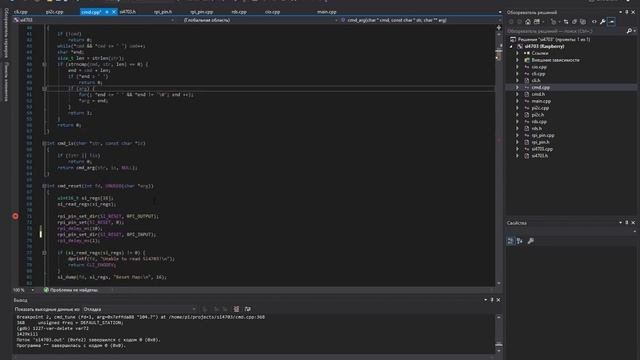Collapse the si4703 (Raspberry) project node

511,47
